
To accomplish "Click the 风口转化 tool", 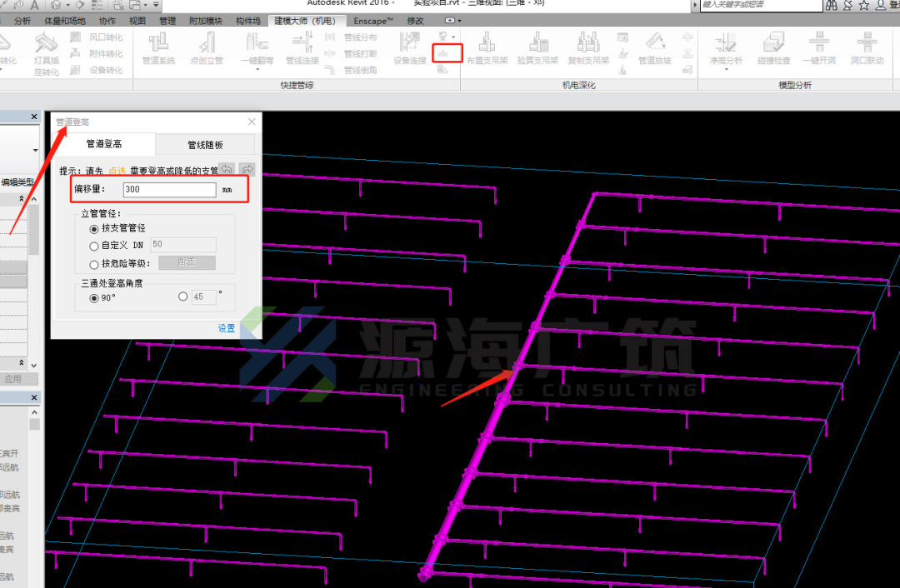I will click(97, 37).
